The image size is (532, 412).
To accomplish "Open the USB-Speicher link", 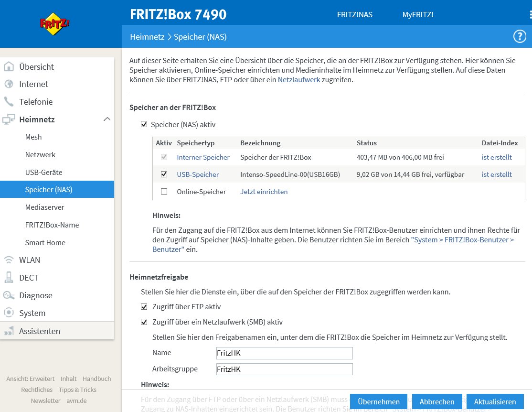I will [197, 174].
